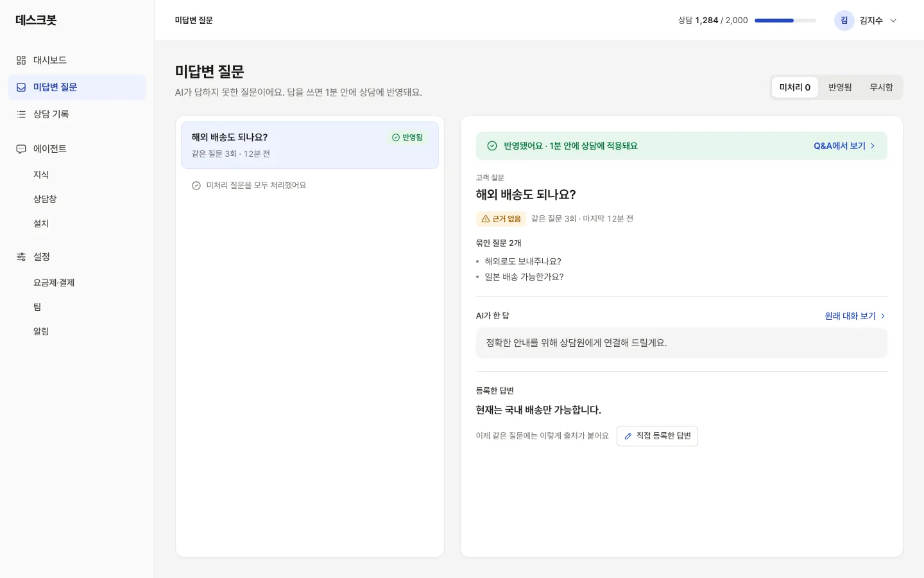This screenshot has height=578, width=924.
Task: Open the 김지수 account dropdown chevron
Action: click(893, 21)
